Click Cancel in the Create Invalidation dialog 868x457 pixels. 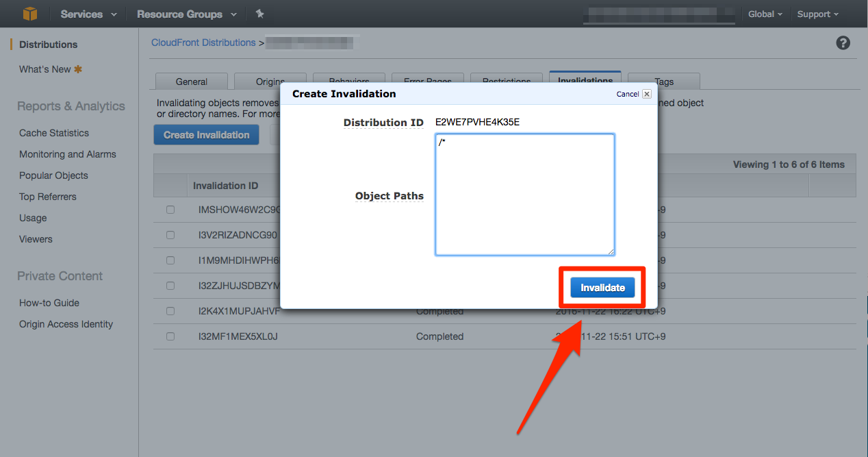tap(628, 94)
